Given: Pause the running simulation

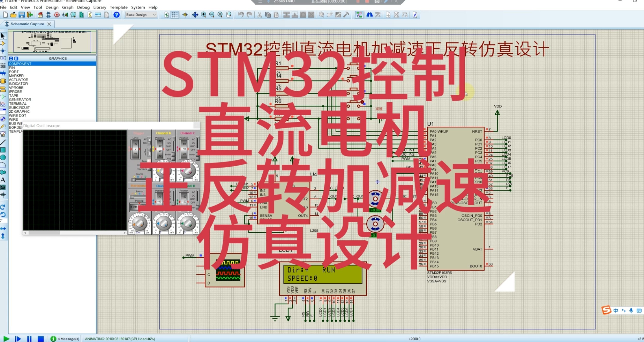Looking at the screenshot, I should pos(29,339).
